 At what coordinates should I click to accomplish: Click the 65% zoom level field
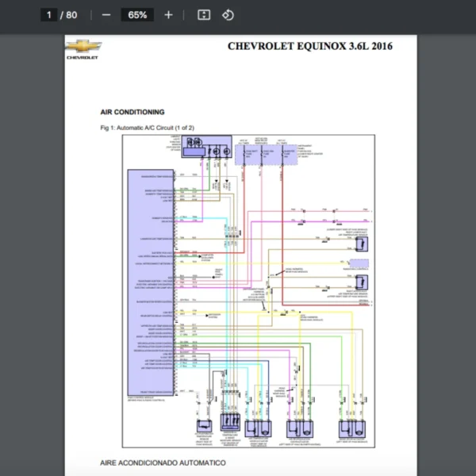point(137,15)
